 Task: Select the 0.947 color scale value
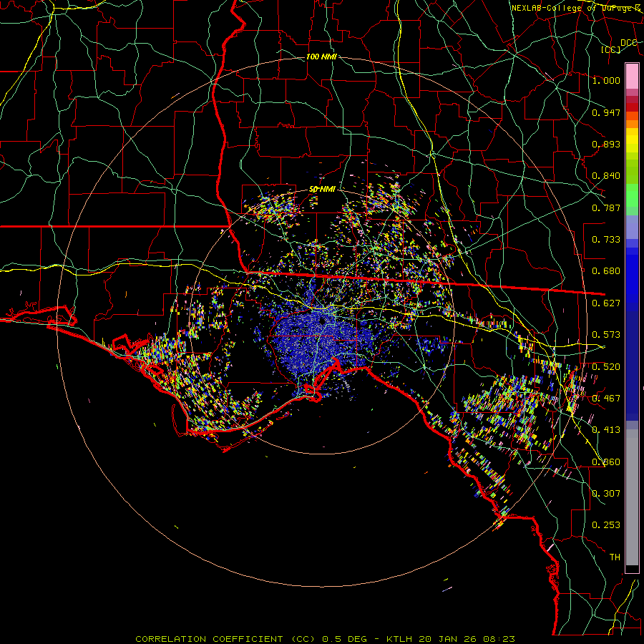click(x=606, y=112)
